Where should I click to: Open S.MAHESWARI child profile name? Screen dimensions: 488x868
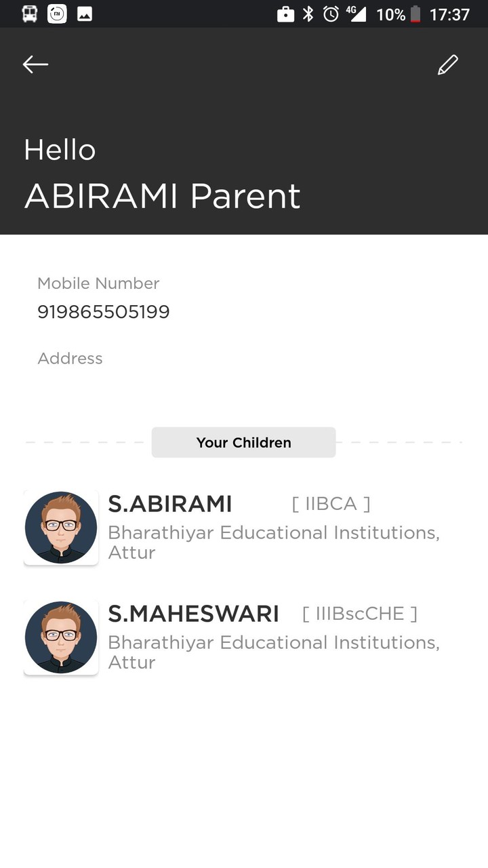194,614
